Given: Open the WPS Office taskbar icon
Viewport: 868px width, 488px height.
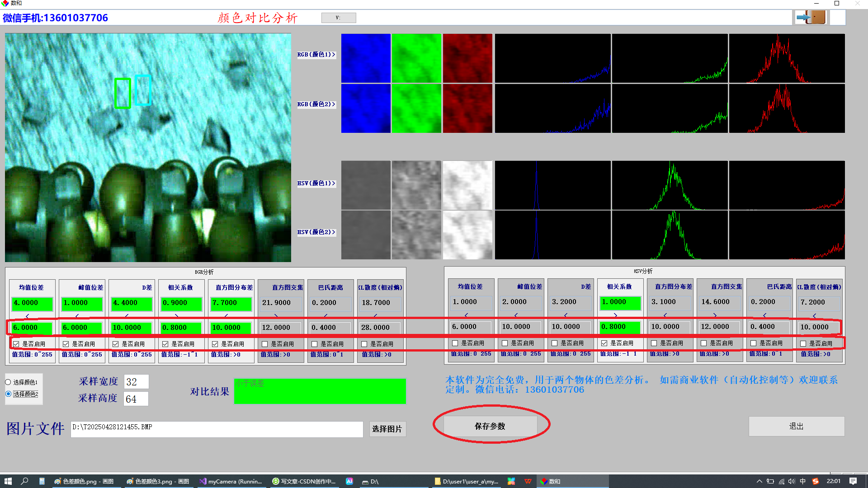Looking at the screenshot, I should 528,481.
